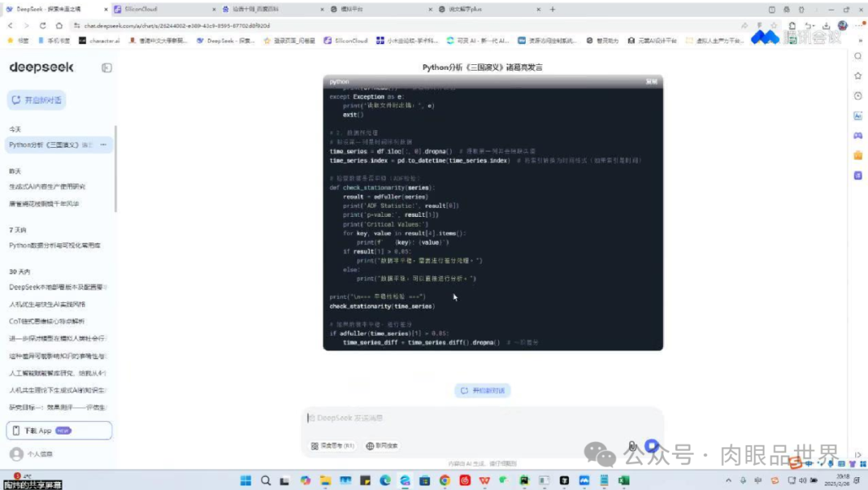Go back in browser history
The image size is (868, 490).
click(x=10, y=26)
